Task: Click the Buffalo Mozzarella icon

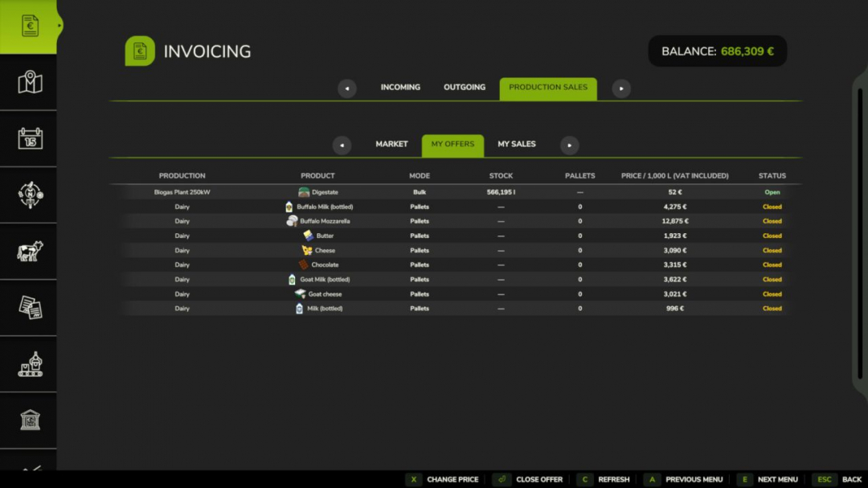Action: point(292,221)
